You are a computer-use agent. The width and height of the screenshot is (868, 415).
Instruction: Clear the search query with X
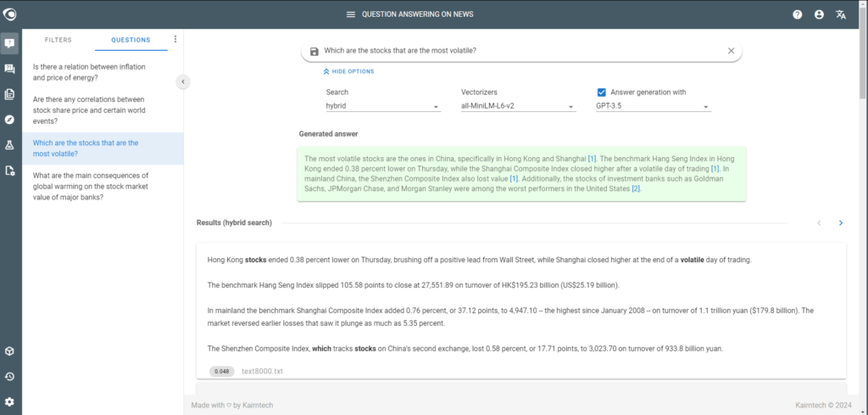click(731, 50)
